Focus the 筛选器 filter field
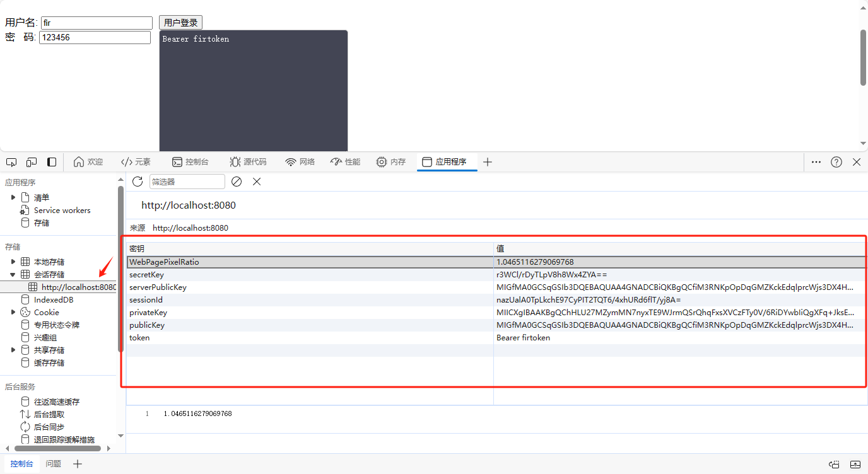 click(x=187, y=182)
